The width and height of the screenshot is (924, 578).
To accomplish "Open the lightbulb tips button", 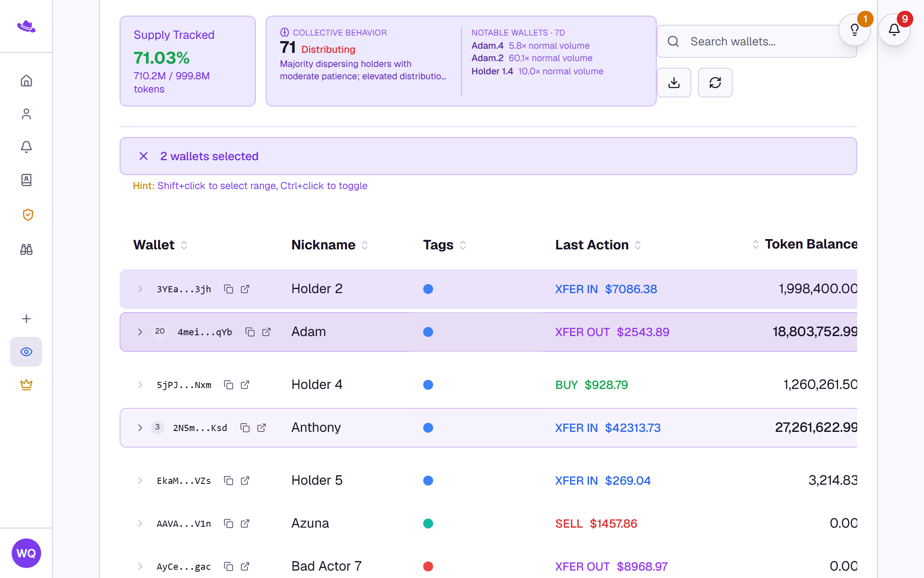I will pos(855,30).
